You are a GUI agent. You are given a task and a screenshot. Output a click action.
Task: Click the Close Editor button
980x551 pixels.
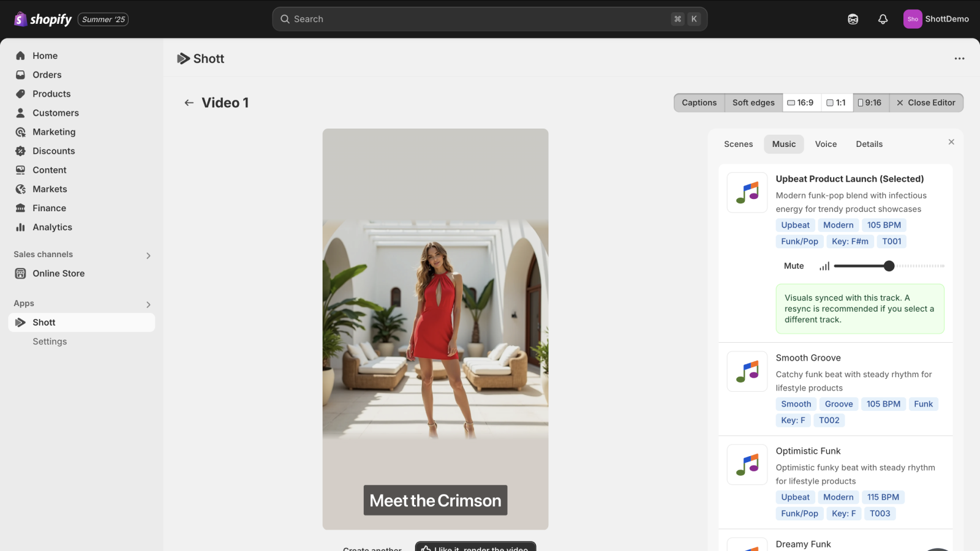926,103
